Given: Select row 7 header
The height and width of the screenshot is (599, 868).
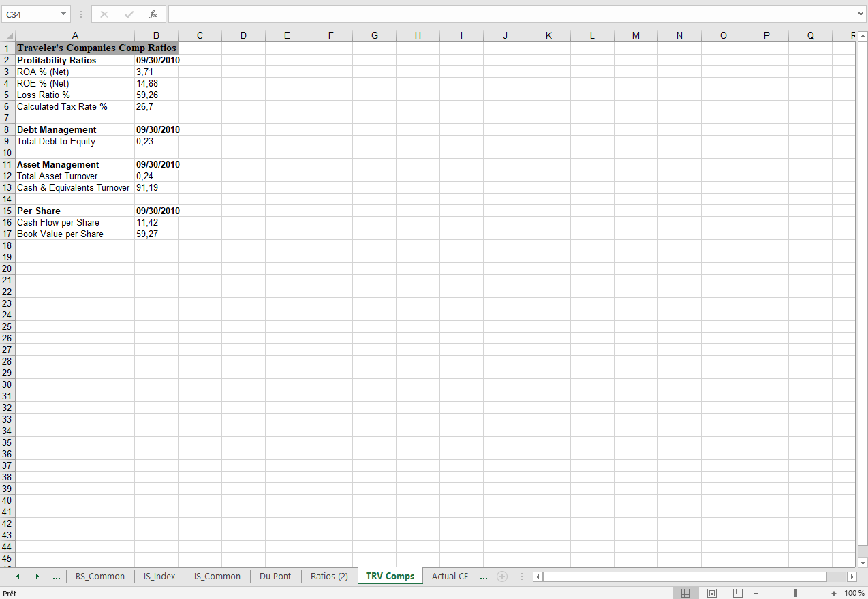Looking at the screenshot, I should 7,118.
